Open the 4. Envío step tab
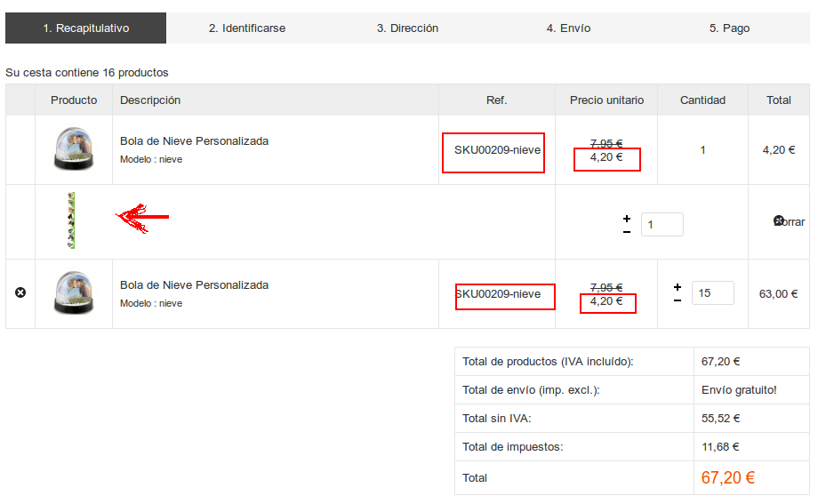Image resolution: width=818 pixels, height=504 pixels. coord(568,28)
